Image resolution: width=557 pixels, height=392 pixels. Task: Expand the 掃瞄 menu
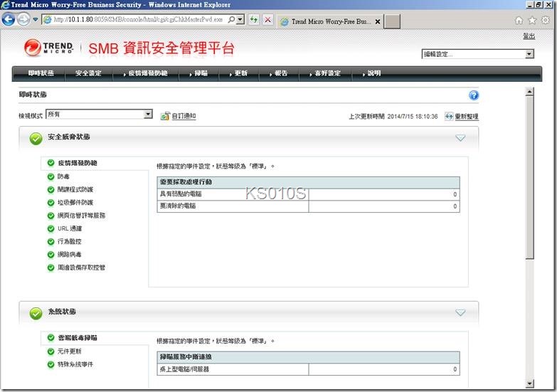tap(198, 73)
